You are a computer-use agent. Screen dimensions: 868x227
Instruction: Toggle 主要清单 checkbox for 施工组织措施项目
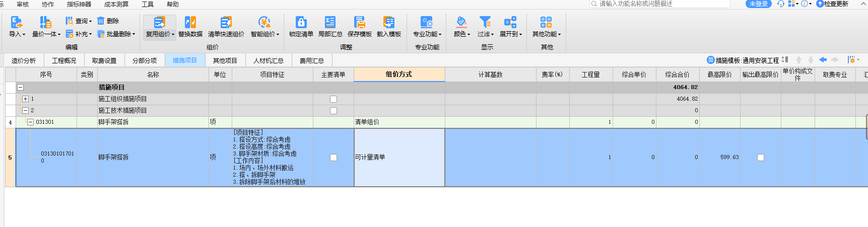[333, 99]
